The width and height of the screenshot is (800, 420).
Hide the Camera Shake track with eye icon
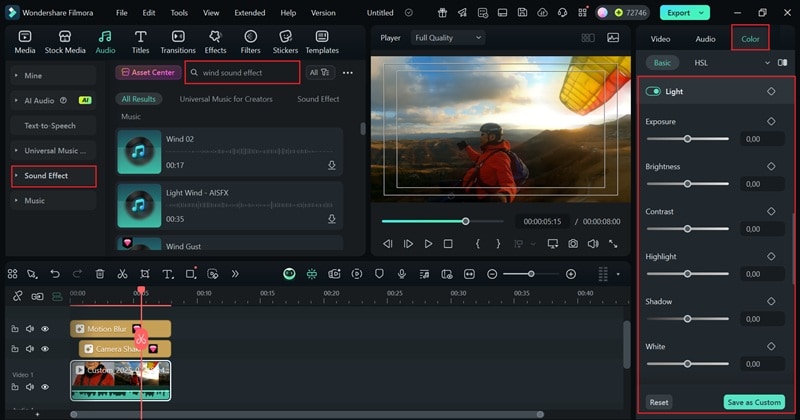pyautogui.click(x=45, y=349)
